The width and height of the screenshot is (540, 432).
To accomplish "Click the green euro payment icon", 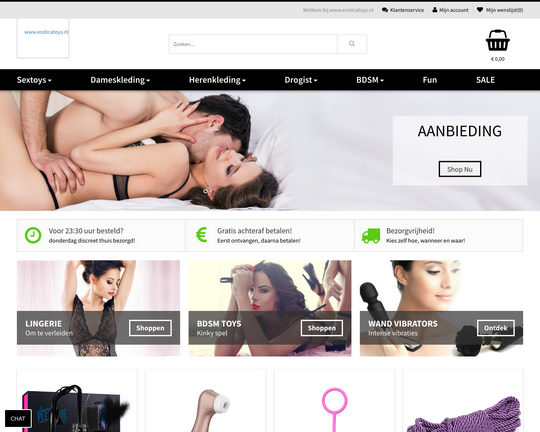I will coord(201,235).
